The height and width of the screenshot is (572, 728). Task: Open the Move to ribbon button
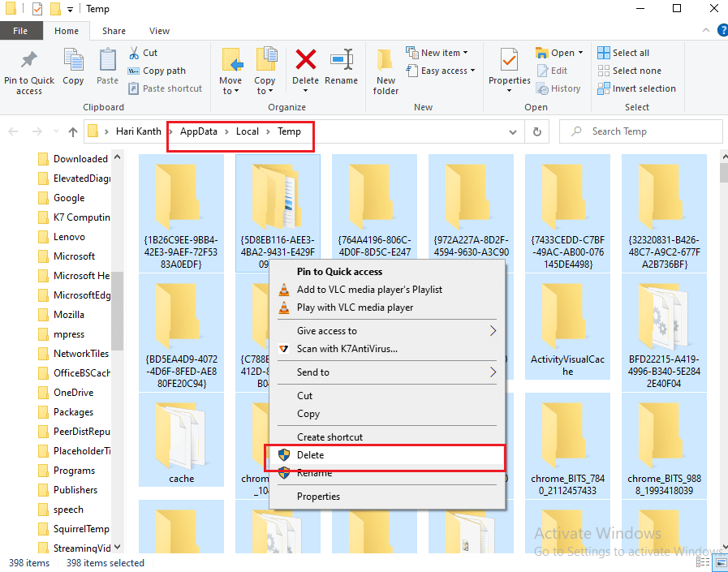pyautogui.click(x=230, y=71)
